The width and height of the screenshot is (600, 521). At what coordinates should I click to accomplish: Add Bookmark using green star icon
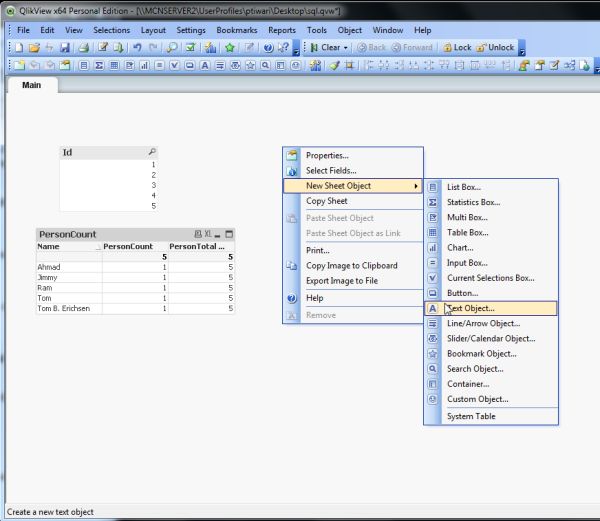(230, 47)
